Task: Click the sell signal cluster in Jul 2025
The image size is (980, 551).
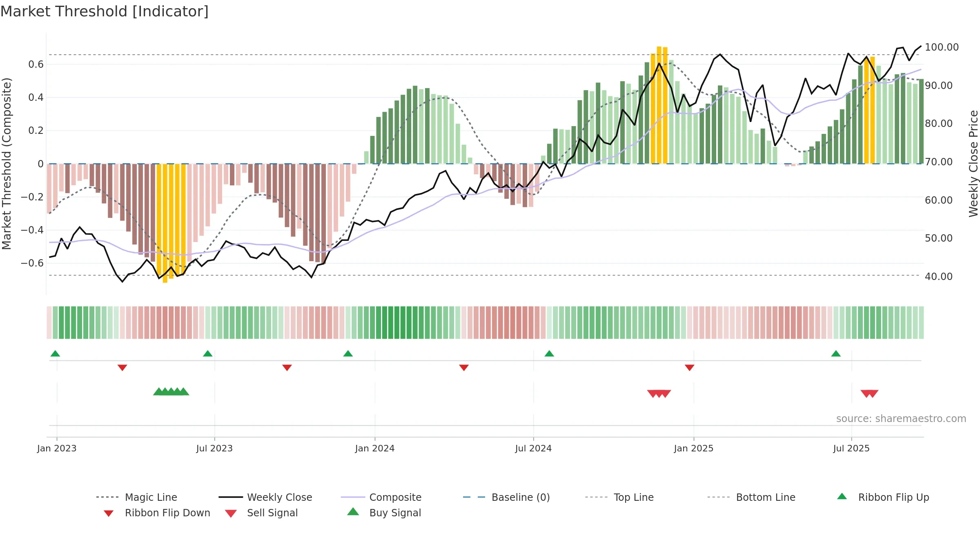Action: [869, 394]
